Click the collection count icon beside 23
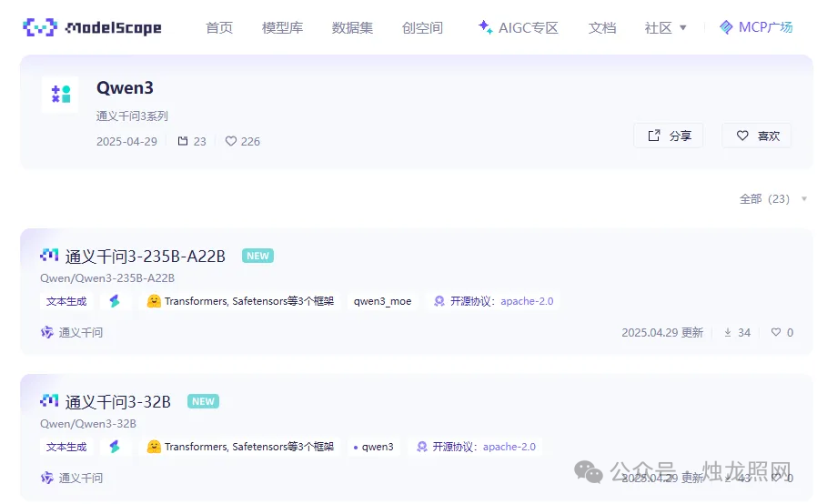 [182, 141]
